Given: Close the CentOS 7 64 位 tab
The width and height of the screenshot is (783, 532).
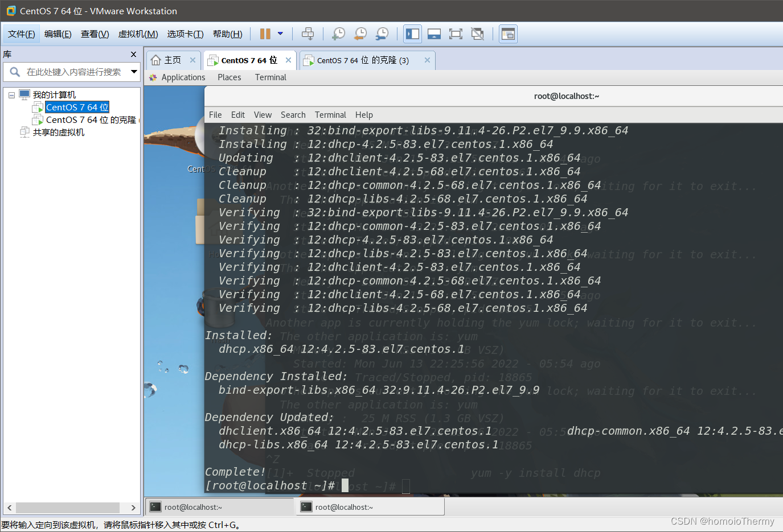Looking at the screenshot, I should coord(288,60).
